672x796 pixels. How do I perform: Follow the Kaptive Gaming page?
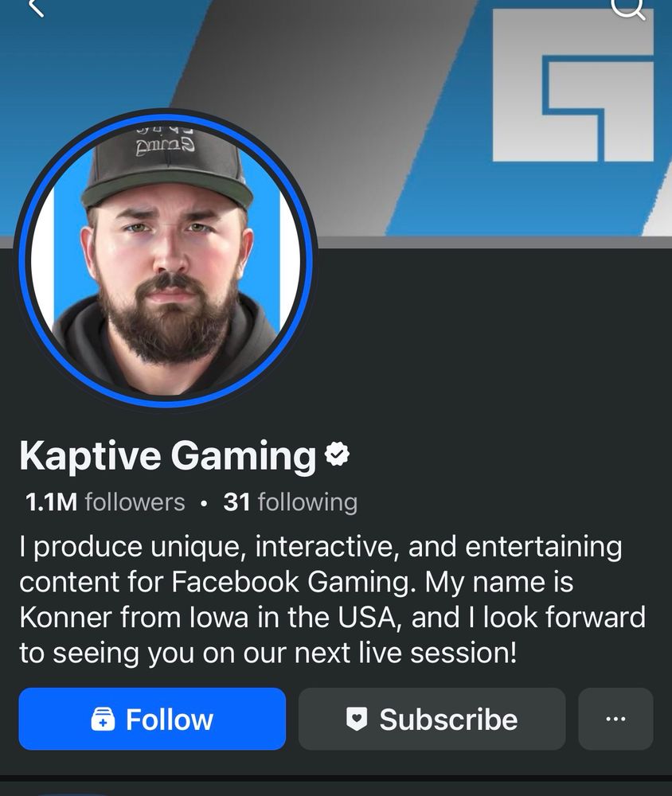point(152,719)
